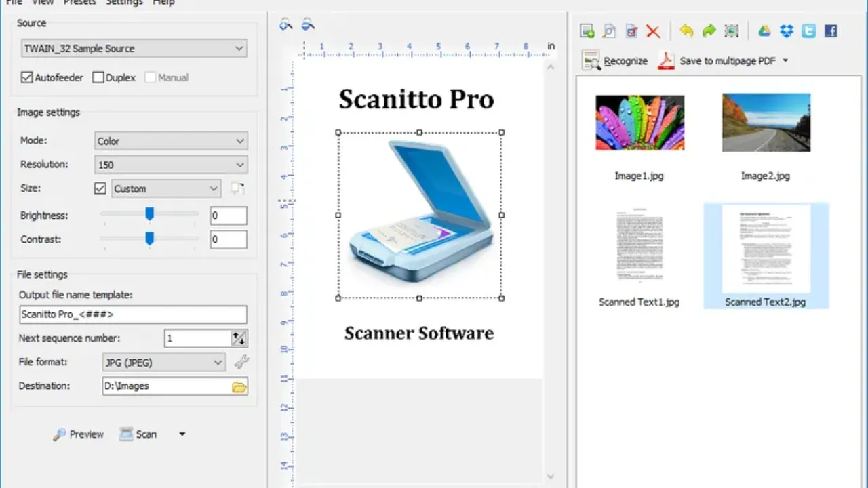Click the zoom in magnifier above preview

click(x=286, y=24)
